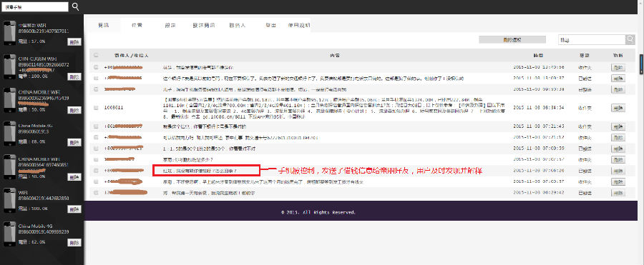Delete the message dated 13:49:56
644x265 pixels.
point(618,67)
